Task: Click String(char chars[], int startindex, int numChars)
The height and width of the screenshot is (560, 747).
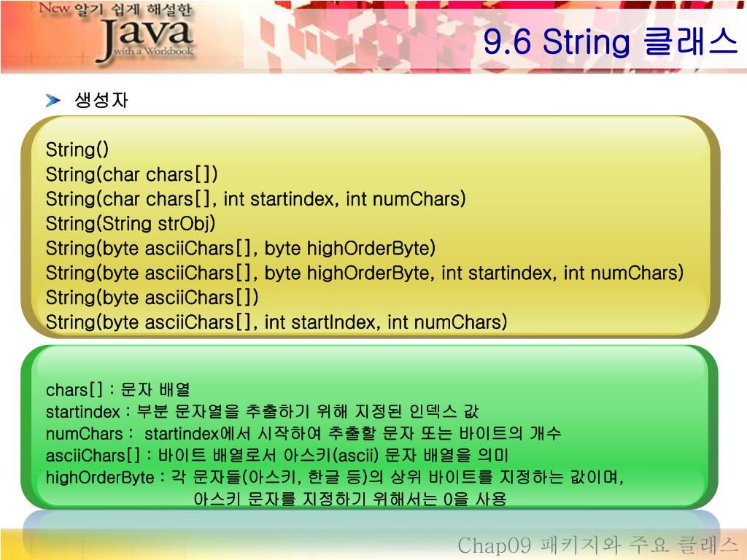Action: tap(255, 199)
